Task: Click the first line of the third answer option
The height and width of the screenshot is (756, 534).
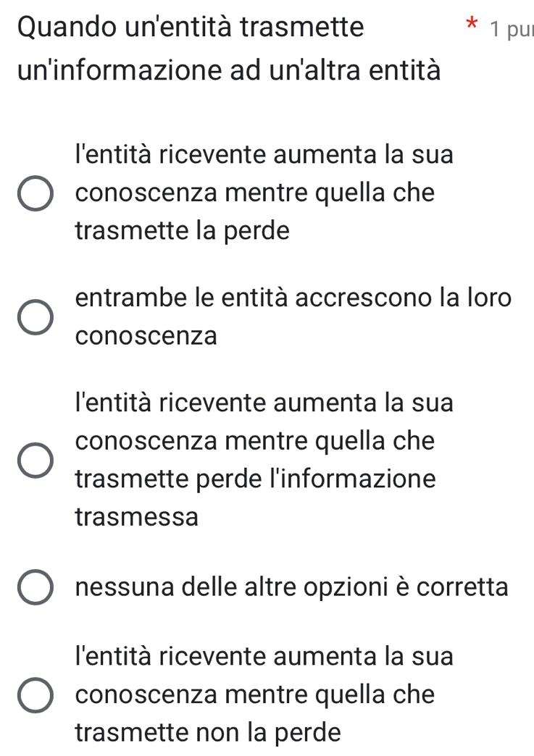Action: point(264,403)
